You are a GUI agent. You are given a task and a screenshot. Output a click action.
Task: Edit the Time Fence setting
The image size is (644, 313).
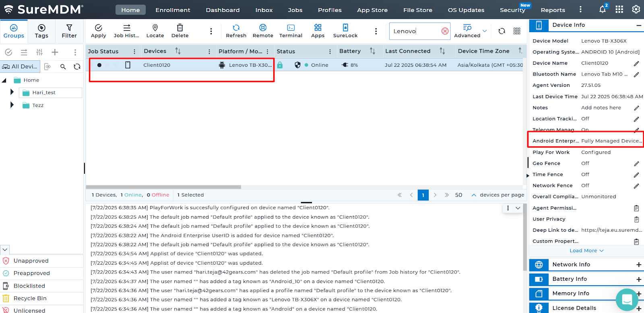click(x=636, y=175)
